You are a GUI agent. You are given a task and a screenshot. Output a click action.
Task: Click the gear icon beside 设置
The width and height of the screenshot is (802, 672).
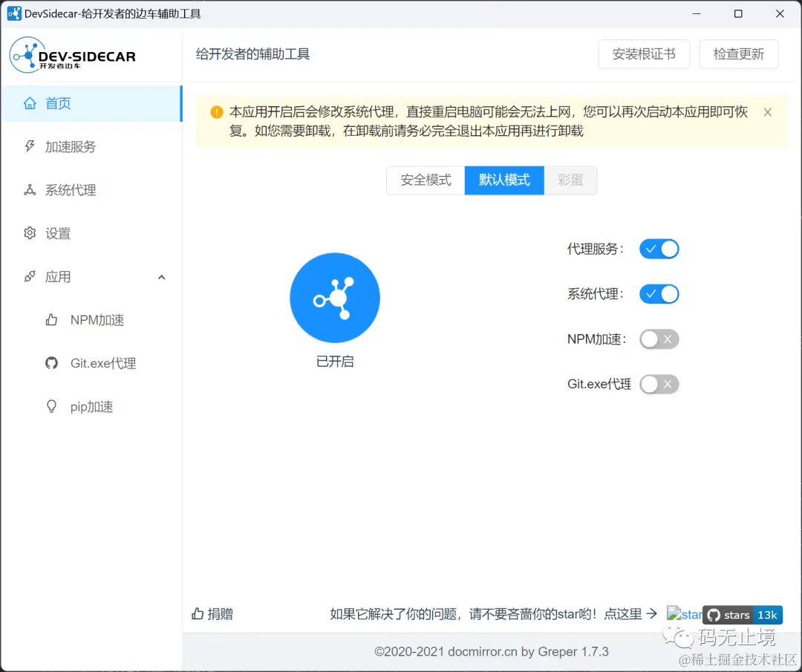(30, 233)
